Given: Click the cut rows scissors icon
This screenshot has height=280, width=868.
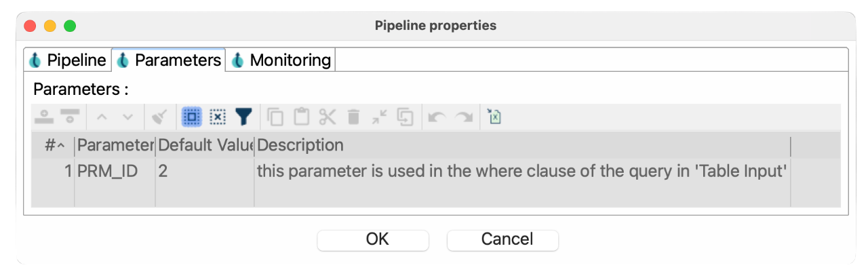Looking at the screenshot, I should [328, 117].
